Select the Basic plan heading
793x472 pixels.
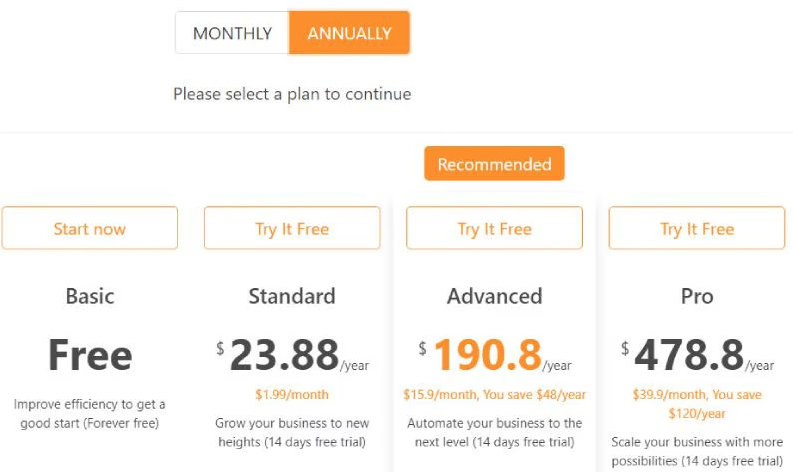pos(90,296)
